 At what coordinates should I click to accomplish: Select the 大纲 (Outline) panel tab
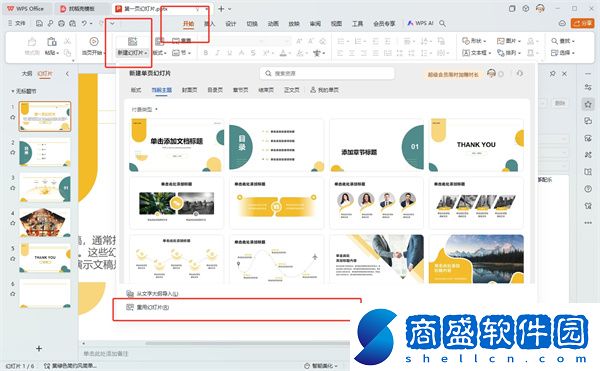(27, 73)
